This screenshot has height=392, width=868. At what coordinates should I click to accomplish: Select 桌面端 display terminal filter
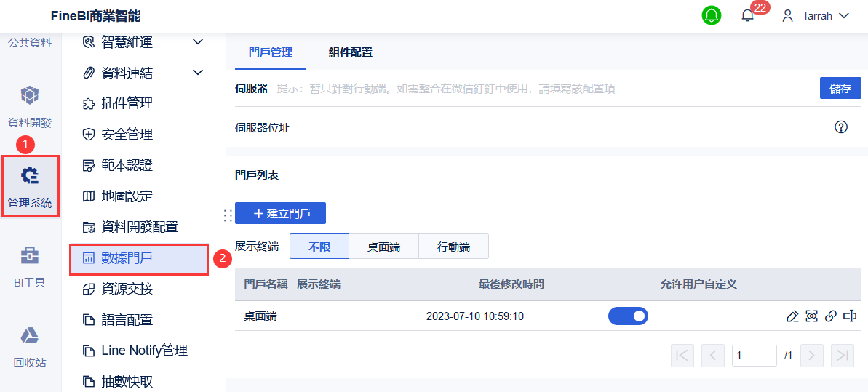(x=383, y=247)
